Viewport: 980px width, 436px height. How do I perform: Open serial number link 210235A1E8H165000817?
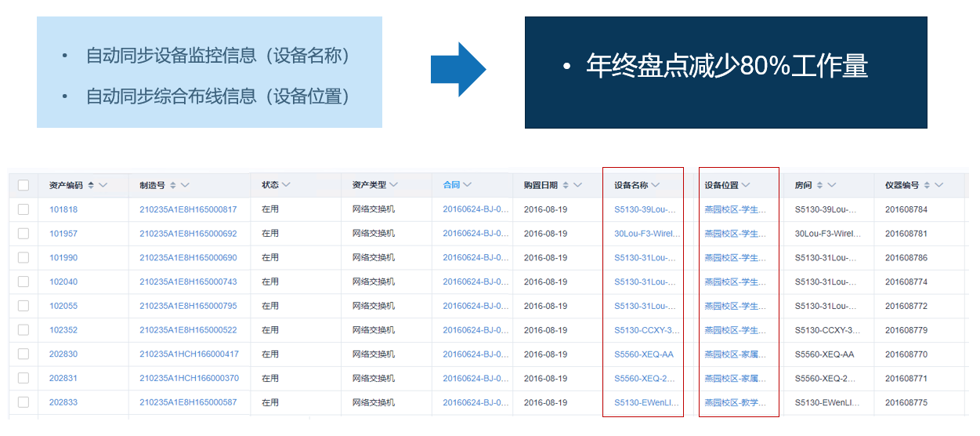click(x=188, y=209)
